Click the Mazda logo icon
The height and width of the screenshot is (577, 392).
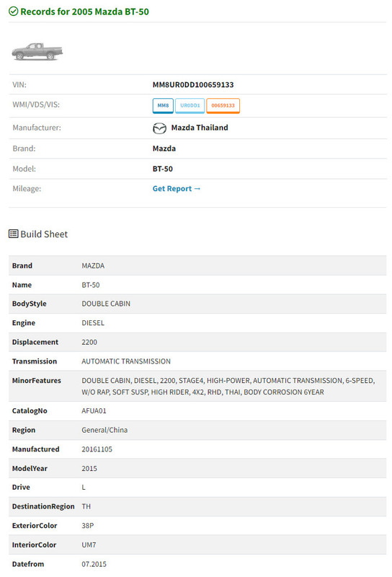tap(159, 128)
